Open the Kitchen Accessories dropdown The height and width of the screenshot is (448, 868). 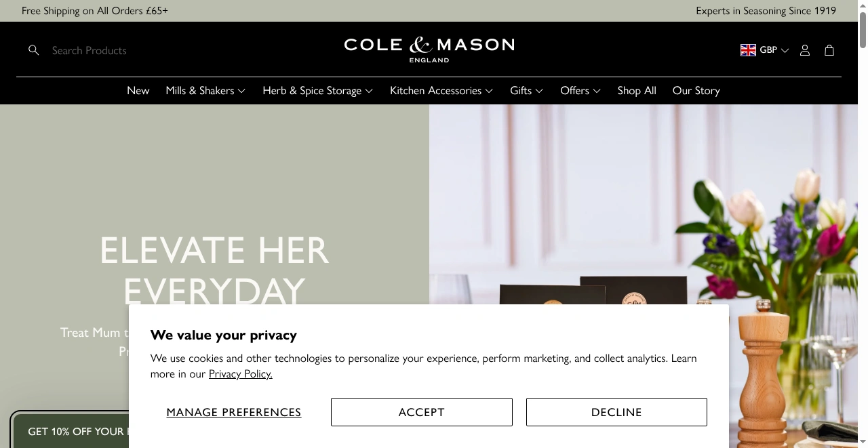click(x=441, y=90)
